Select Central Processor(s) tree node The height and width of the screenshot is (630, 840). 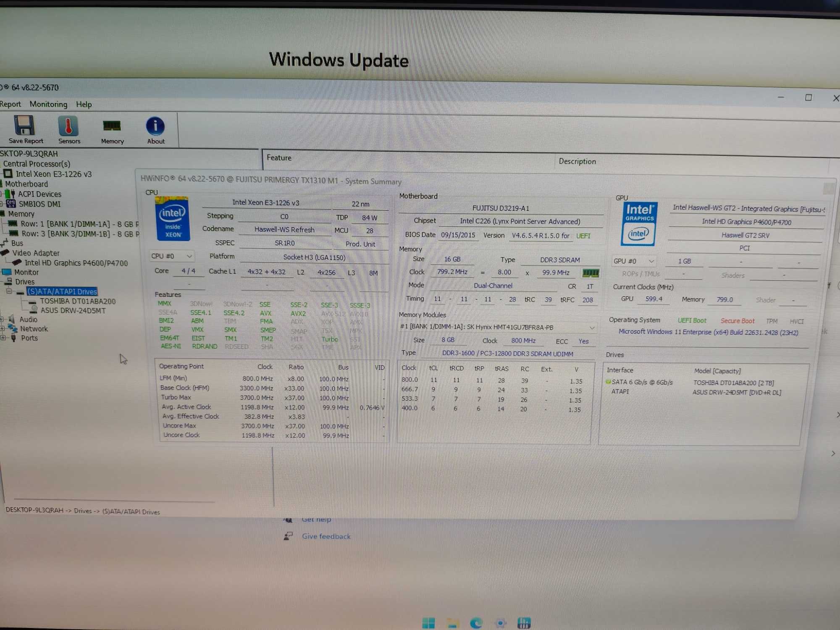pyautogui.click(x=36, y=164)
